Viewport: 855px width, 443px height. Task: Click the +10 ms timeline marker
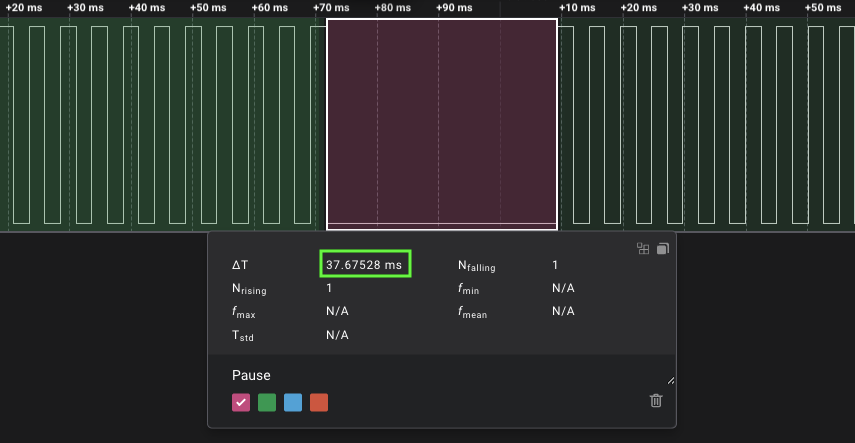coord(577,8)
